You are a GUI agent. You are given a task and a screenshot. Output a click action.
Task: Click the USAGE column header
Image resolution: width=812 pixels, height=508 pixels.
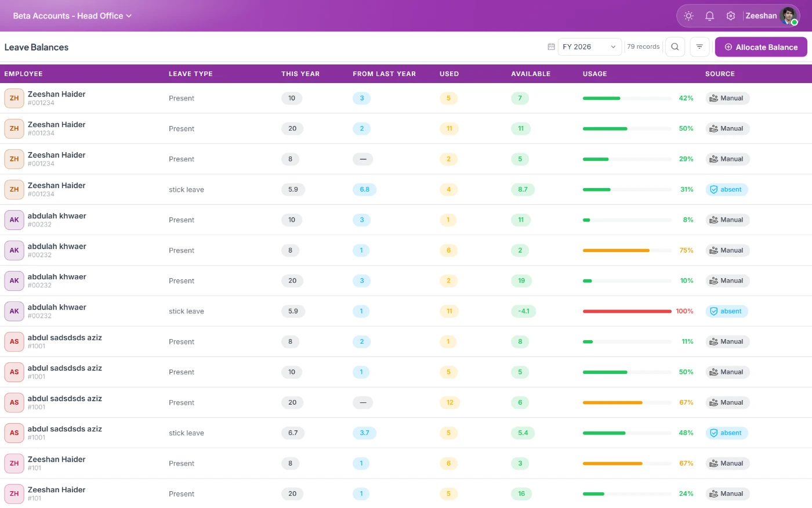point(595,74)
